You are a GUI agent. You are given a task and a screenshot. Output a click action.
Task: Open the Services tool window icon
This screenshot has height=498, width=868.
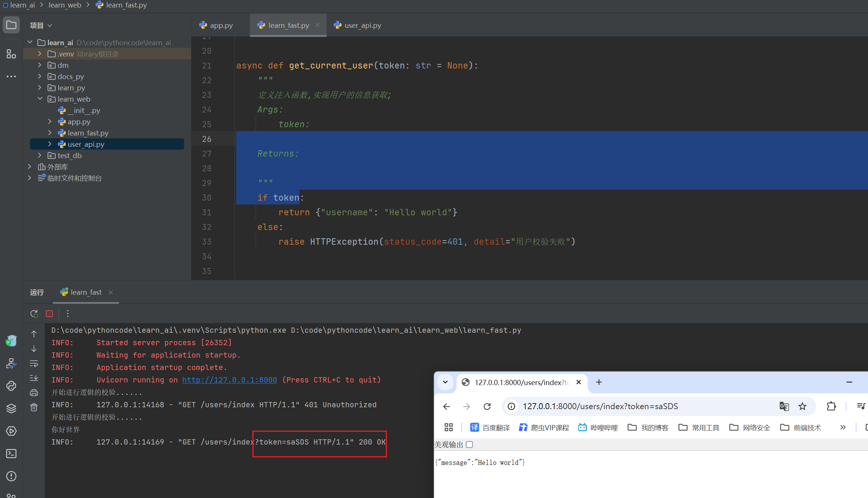[x=11, y=431]
